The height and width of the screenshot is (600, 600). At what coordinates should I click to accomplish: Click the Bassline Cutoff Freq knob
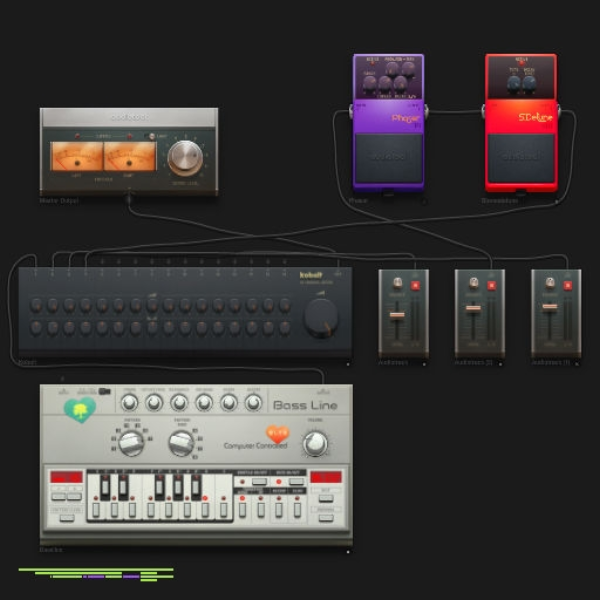point(154,403)
